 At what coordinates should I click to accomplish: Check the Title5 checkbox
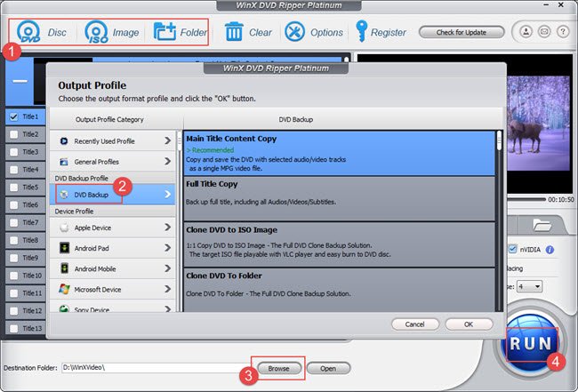click(13, 188)
